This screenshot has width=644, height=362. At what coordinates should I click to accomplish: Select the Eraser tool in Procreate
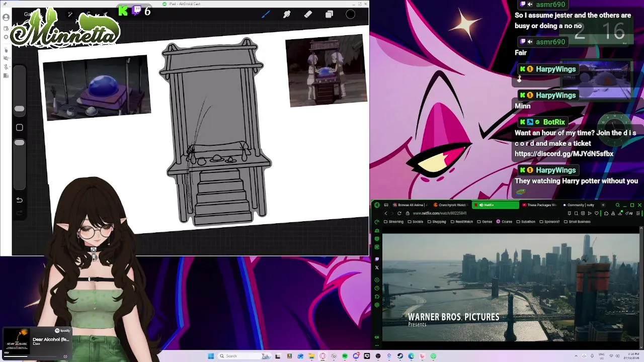[308, 14]
